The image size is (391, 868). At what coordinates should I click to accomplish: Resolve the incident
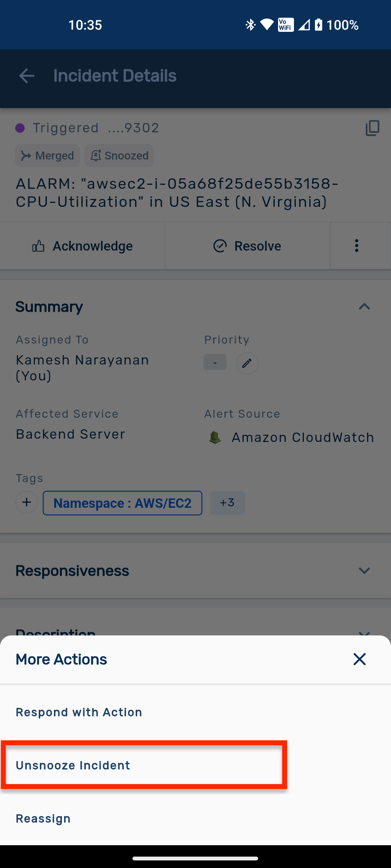[247, 246]
